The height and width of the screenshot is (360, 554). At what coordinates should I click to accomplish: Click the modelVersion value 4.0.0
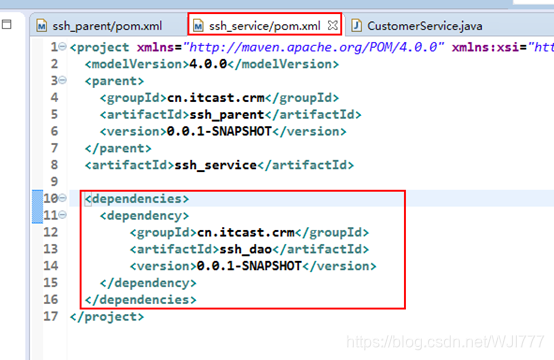208,64
